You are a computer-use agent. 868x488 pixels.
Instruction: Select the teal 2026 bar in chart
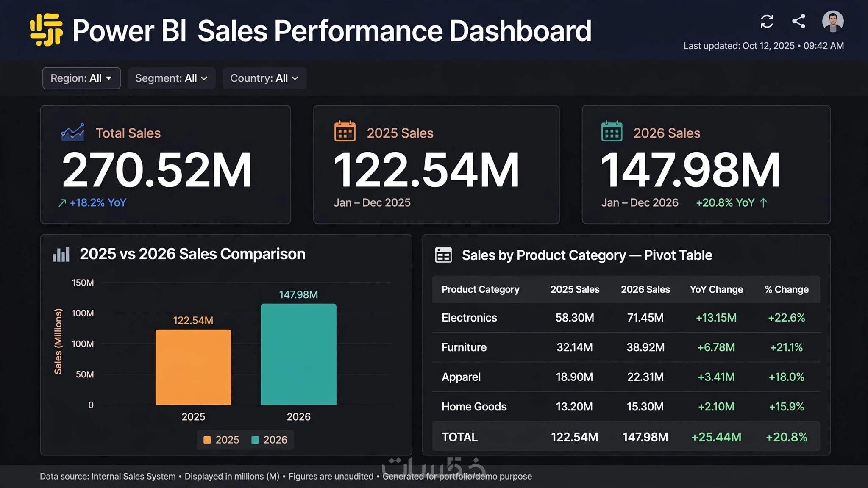click(298, 354)
